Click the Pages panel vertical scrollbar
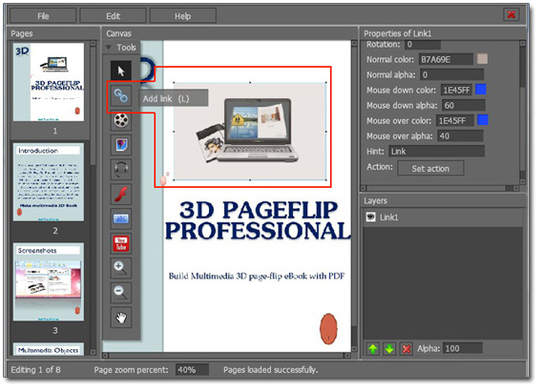Screen dimensions: 544x392 click(x=93, y=197)
